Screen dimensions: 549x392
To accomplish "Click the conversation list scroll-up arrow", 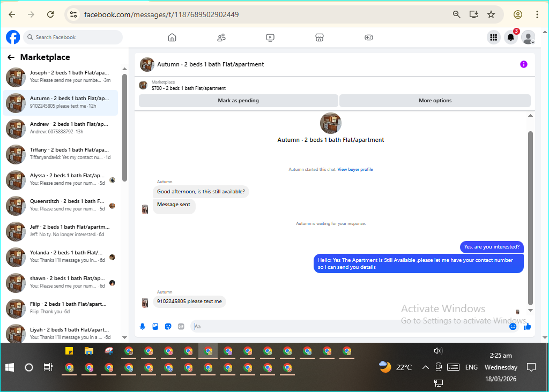I will click(x=124, y=69).
